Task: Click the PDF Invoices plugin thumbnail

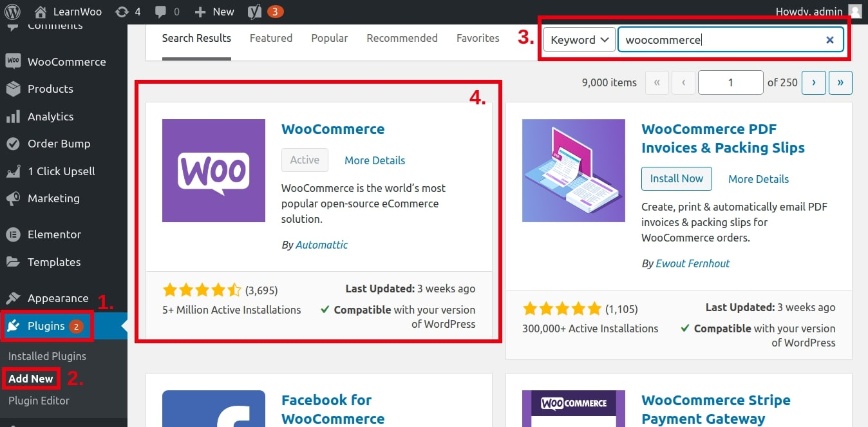Action: click(x=574, y=171)
